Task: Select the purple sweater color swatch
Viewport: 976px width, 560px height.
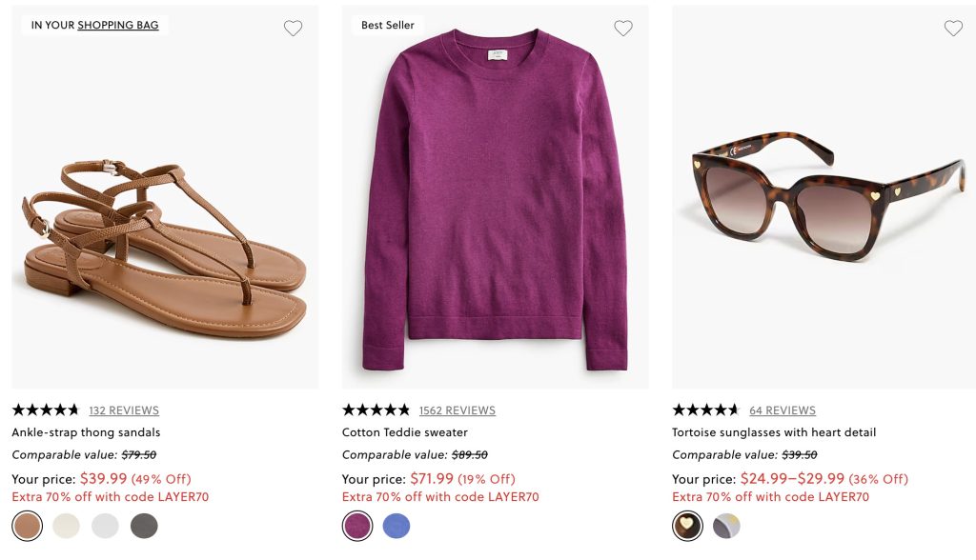Action: pos(357,526)
